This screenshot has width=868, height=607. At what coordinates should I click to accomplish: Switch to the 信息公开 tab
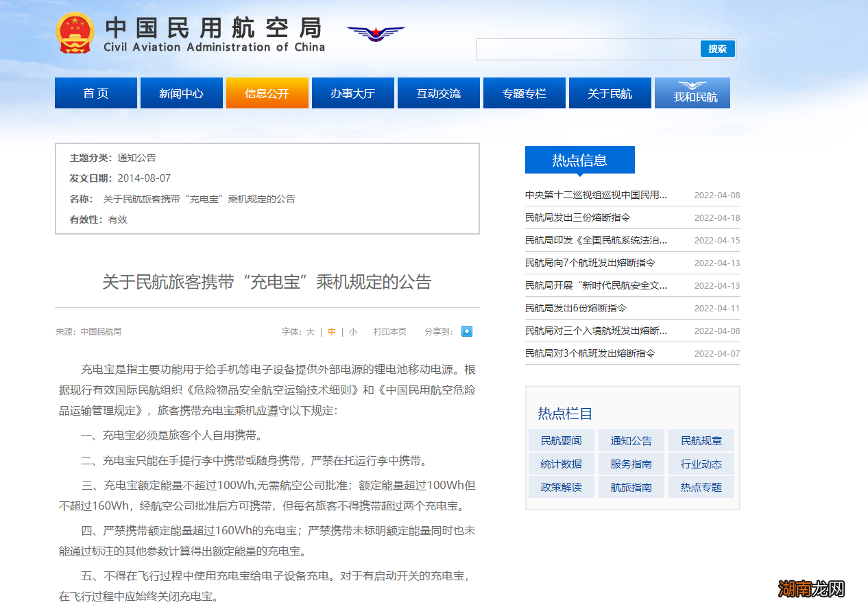pos(267,93)
